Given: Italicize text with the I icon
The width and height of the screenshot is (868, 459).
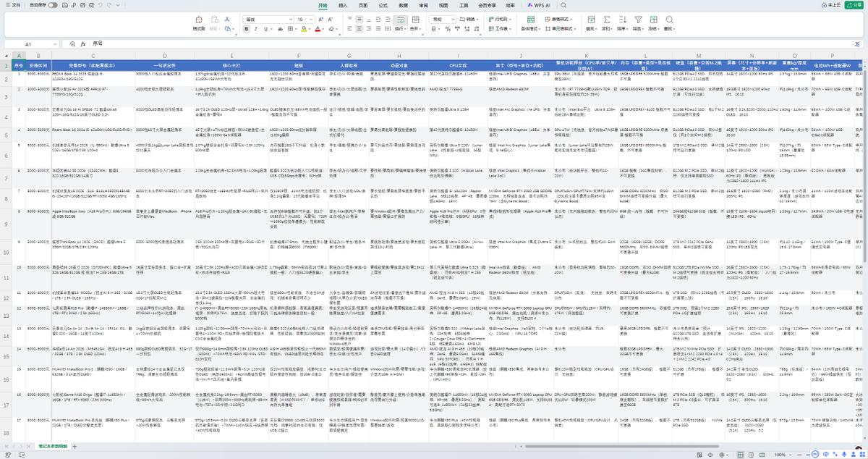Looking at the screenshot, I should [256, 29].
